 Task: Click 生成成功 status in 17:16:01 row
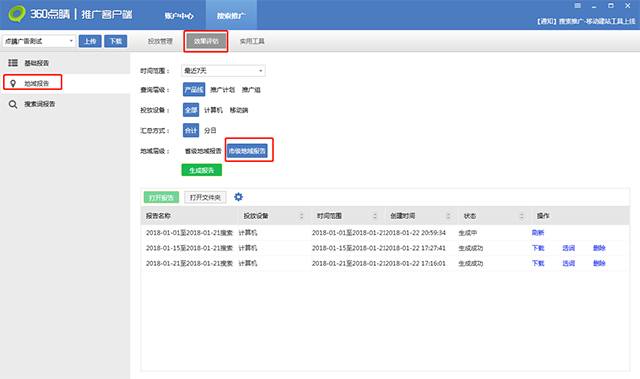click(x=471, y=264)
